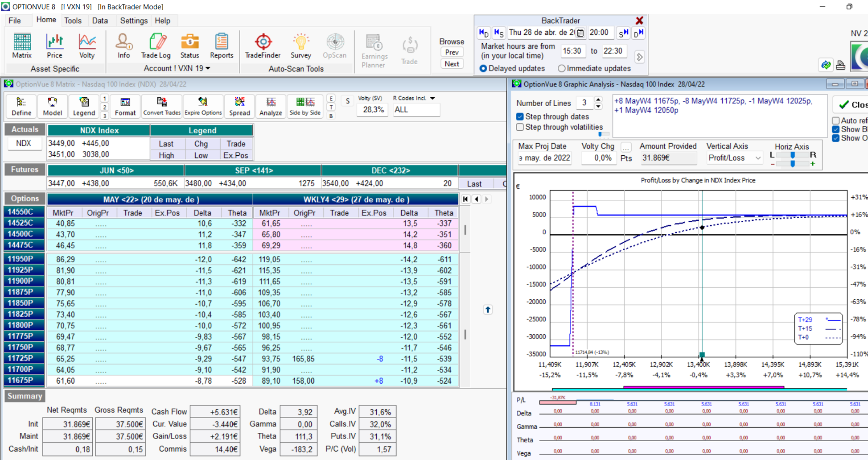
Task: Click Convert Trades icon
Action: (161, 107)
